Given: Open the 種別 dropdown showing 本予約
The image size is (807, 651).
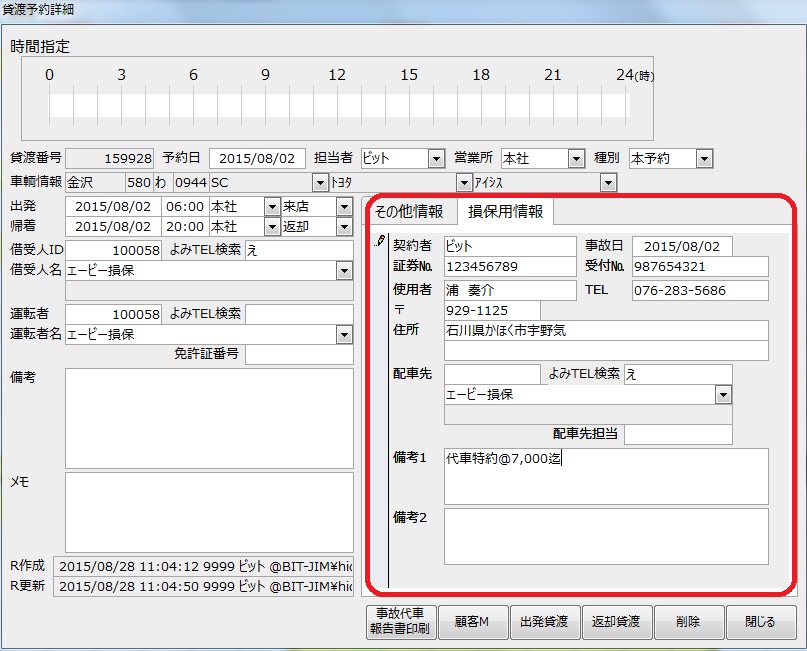Looking at the screenshot, I should (704, 159).
